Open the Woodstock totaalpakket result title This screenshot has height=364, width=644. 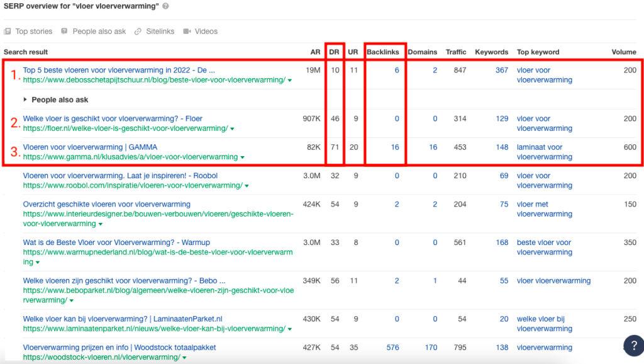119,347
